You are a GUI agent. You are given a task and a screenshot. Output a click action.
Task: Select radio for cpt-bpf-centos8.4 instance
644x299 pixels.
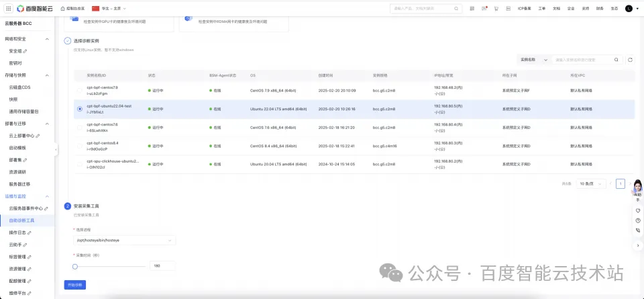[80, 146]
